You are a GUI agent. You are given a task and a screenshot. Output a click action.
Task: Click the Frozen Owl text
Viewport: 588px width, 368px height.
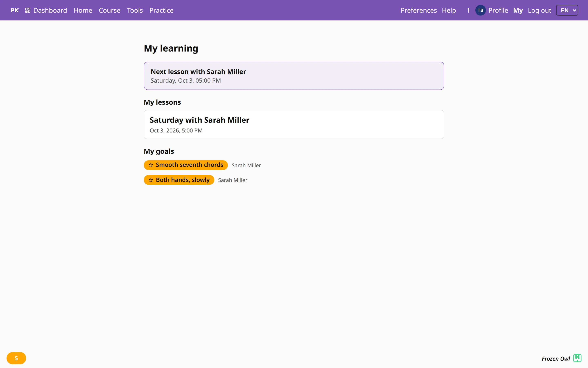556,359
